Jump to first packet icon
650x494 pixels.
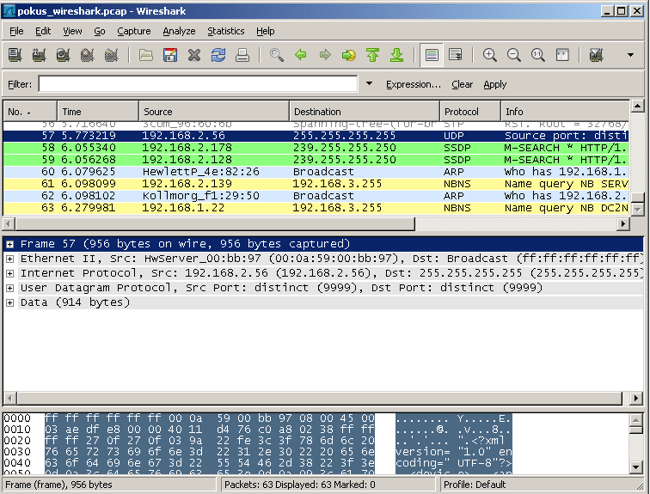(x=373, y=55)
